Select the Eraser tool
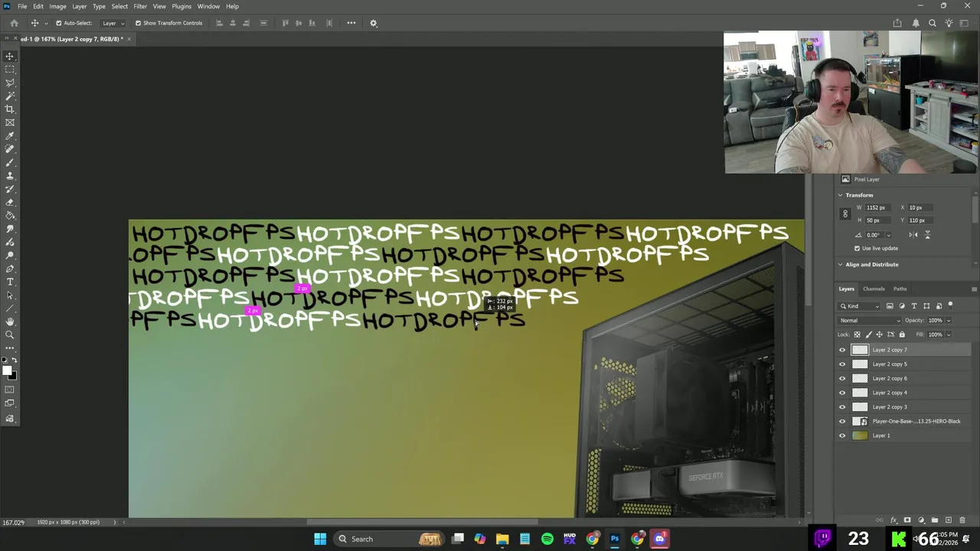Viewport: 980px width, 551px height. [10, 203]
